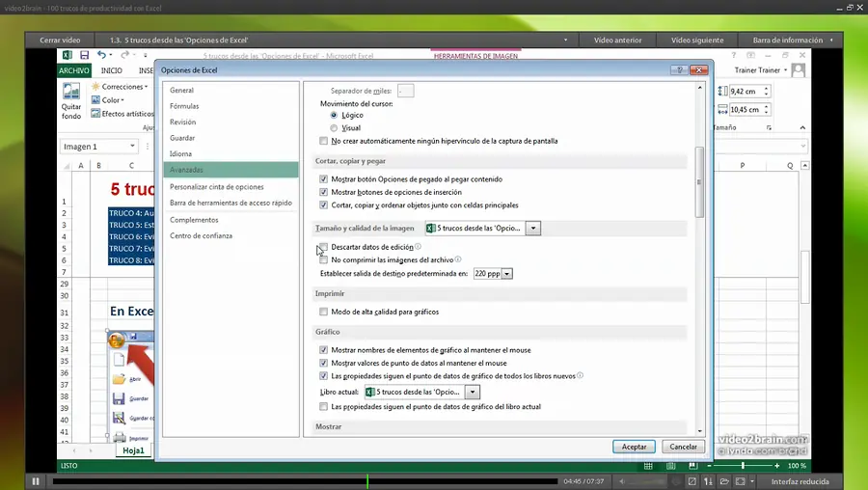Open Color image adjustment menu
The height and width of the screenshot is (490, 868).
[108, 100]
